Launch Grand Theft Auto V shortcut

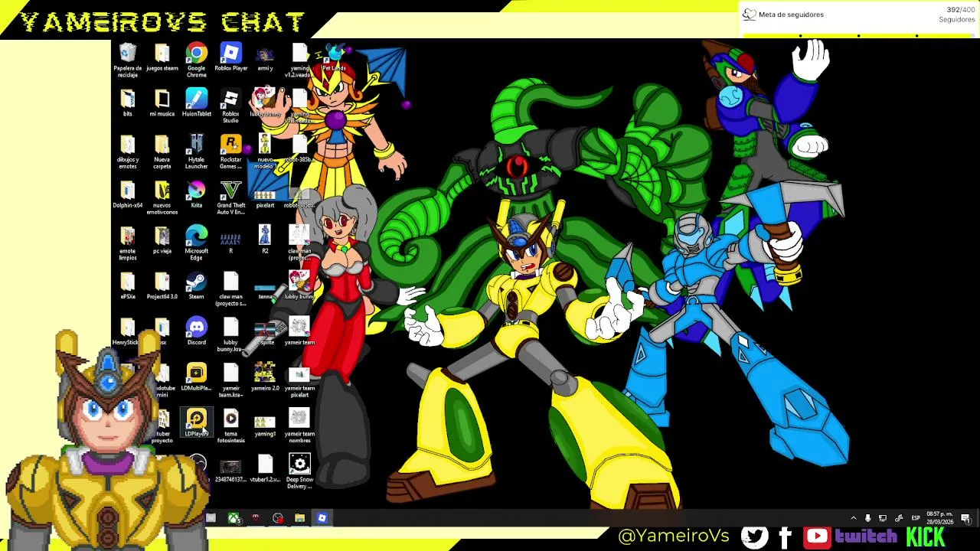[230, 197]
